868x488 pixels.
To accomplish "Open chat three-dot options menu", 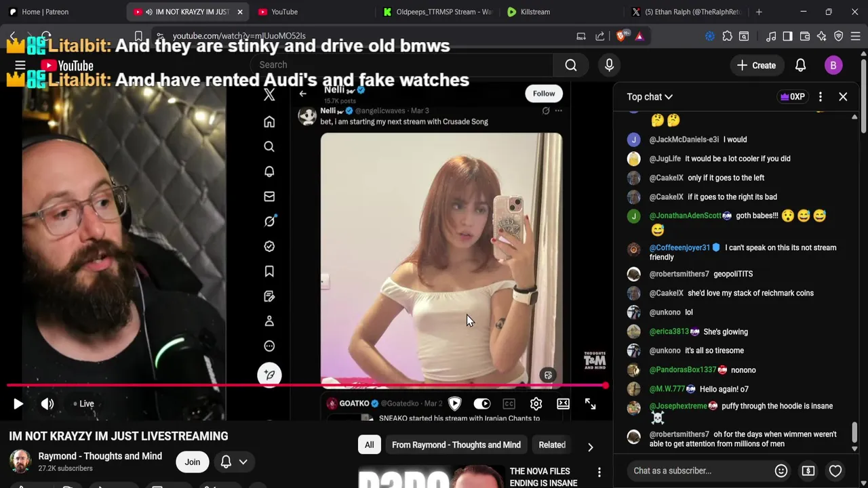I will coord(820,97).
